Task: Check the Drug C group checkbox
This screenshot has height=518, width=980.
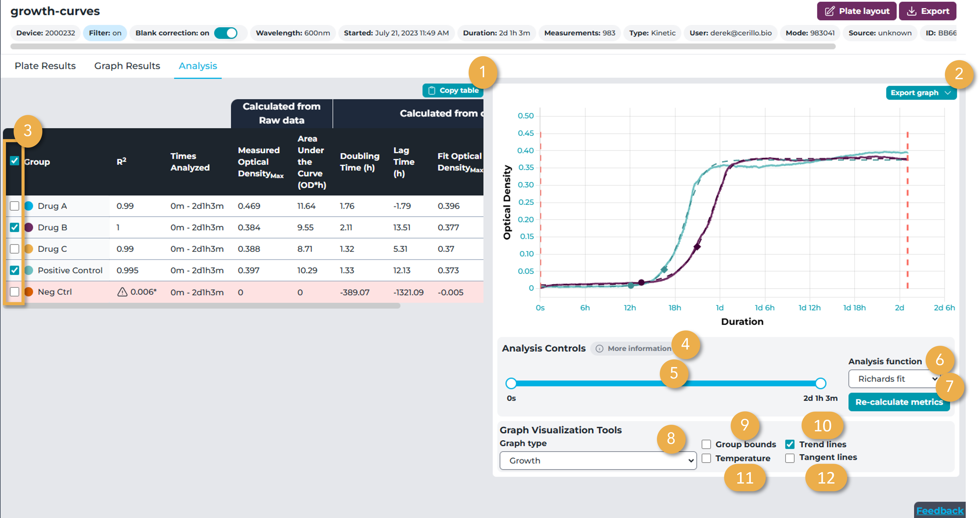Action: (x=14, y=249)
